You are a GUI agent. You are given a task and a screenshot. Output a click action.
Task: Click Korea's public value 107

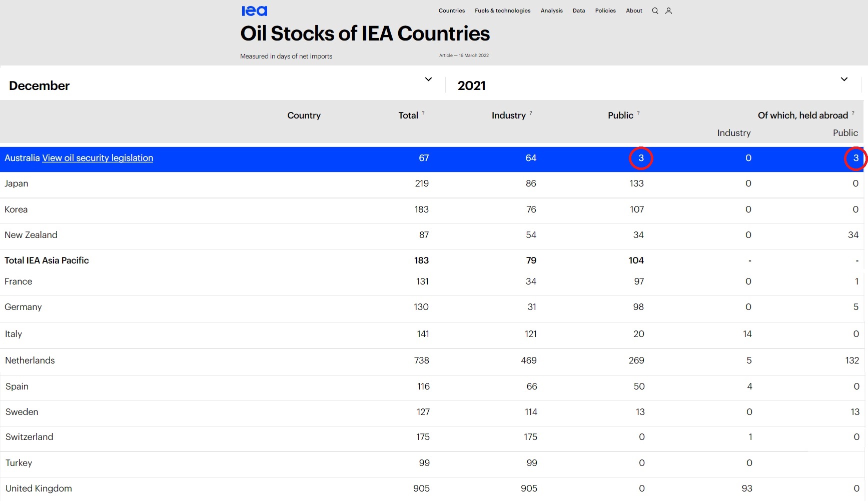636,209
